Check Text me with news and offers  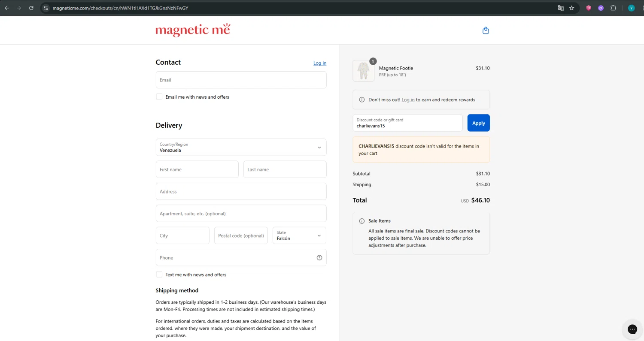coord(159,275)
